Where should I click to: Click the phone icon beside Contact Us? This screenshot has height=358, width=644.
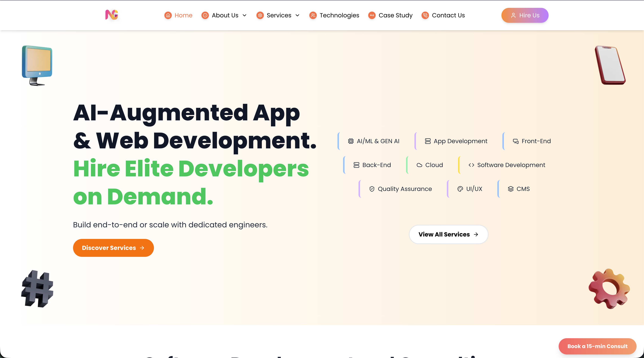(x=425, y=15)
